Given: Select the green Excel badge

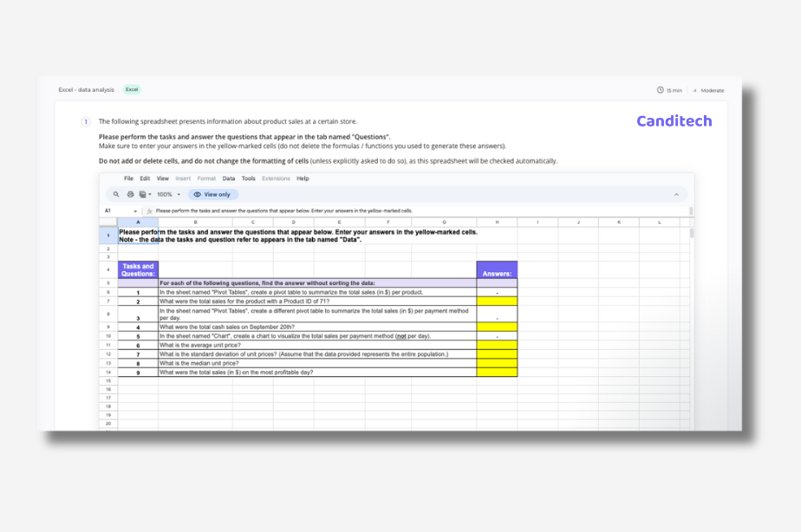Looking at the screenshot, I should click(x=131, y=89).
